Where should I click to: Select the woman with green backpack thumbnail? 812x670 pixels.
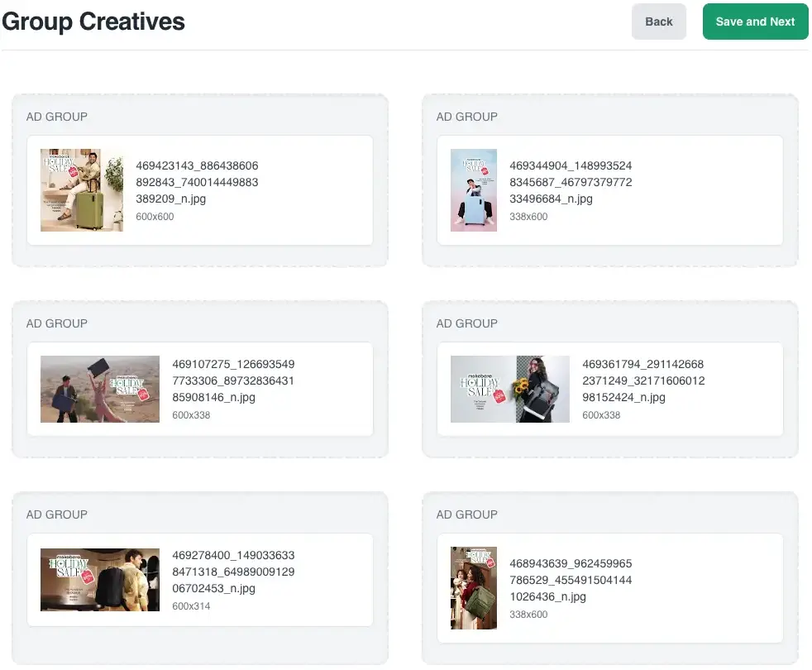tap(474, 587)
